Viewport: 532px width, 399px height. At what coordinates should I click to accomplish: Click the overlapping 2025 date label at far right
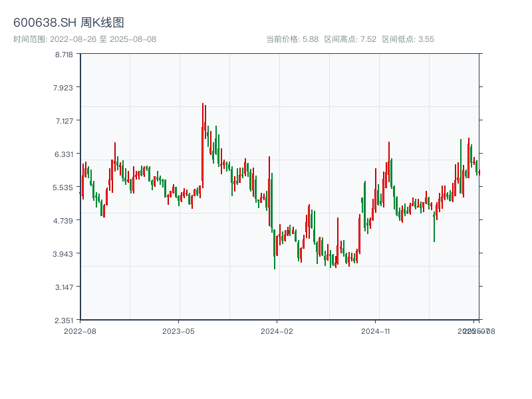[x=475, y=331]
